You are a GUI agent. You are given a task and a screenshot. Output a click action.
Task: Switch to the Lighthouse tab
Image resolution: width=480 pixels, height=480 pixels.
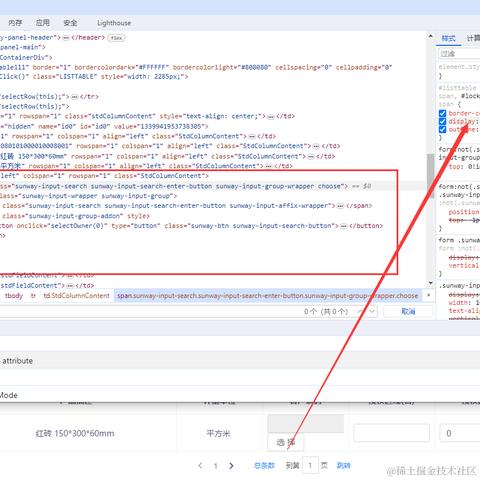point(114,23)
